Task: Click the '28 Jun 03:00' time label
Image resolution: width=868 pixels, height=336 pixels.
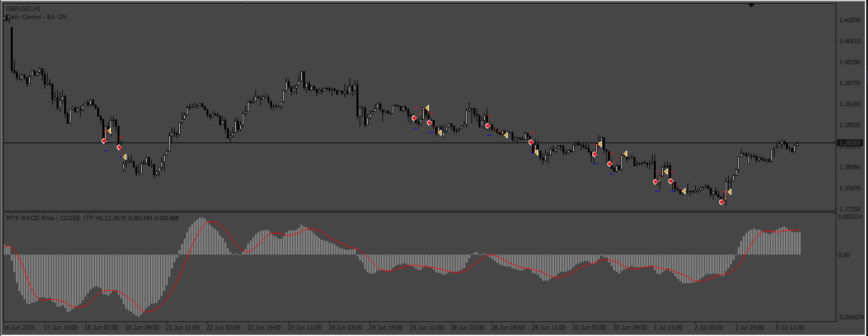Action: 468,328
